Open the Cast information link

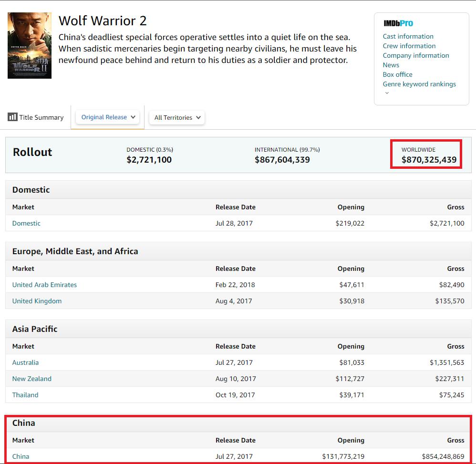(x=408, y=36)
